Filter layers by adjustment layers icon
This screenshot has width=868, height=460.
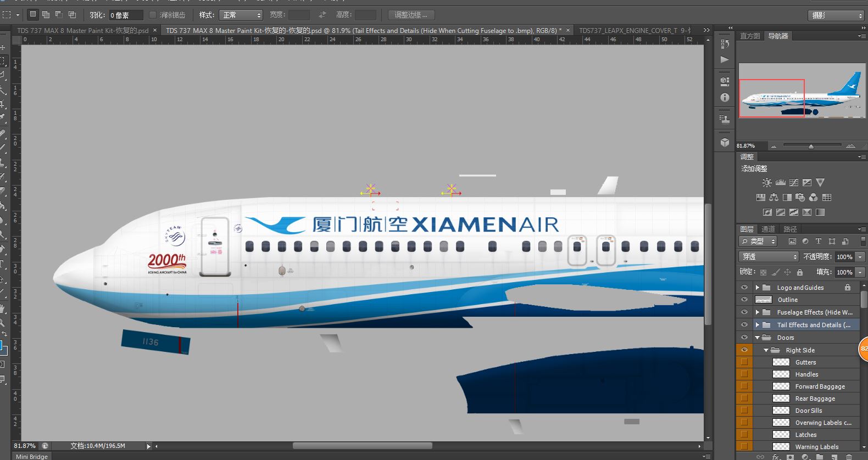click(805, 242)
